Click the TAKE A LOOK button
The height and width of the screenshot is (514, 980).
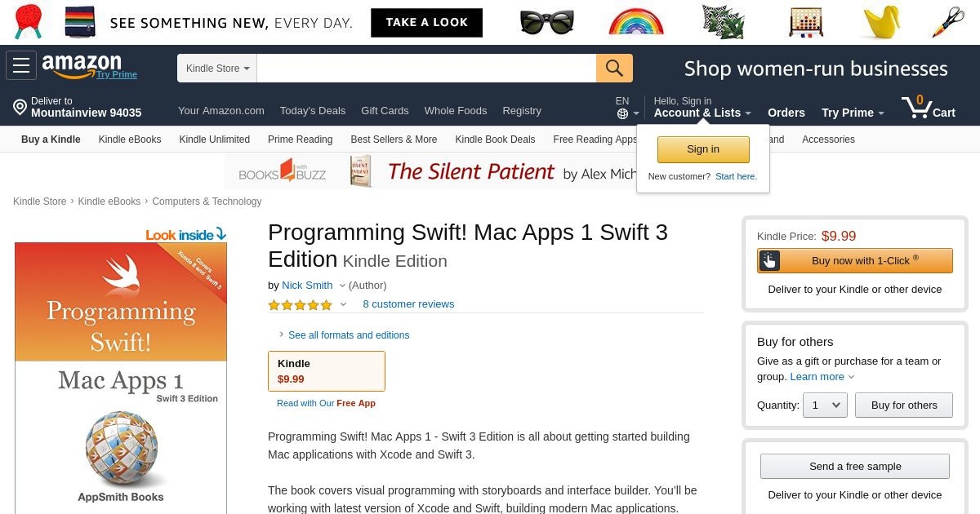[427, 23]
